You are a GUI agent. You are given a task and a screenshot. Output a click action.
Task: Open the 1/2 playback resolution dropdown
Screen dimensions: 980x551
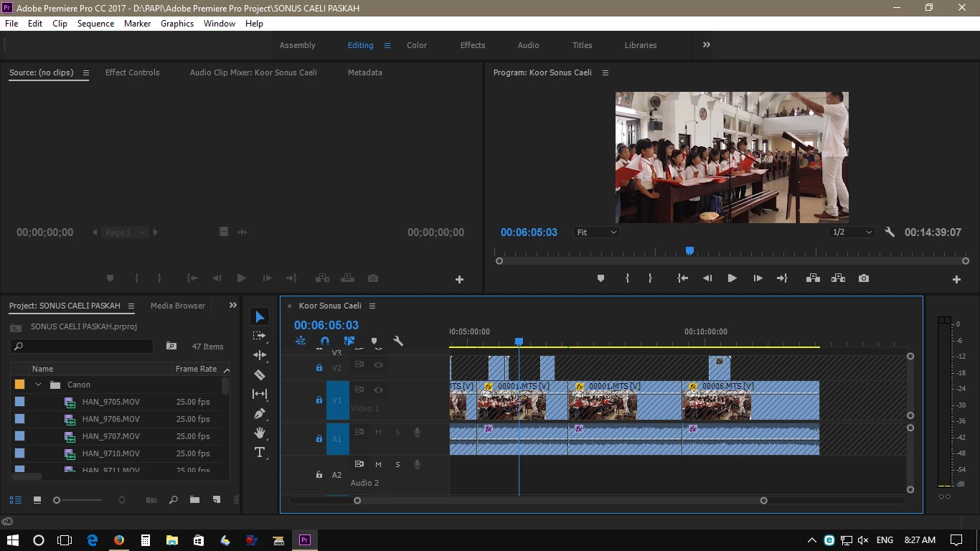coord(852,232)
